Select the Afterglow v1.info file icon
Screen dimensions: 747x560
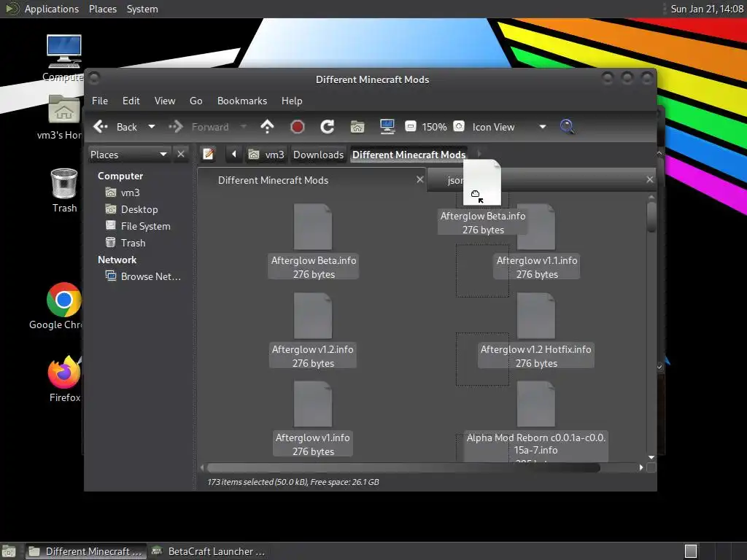tap(313, 404)
